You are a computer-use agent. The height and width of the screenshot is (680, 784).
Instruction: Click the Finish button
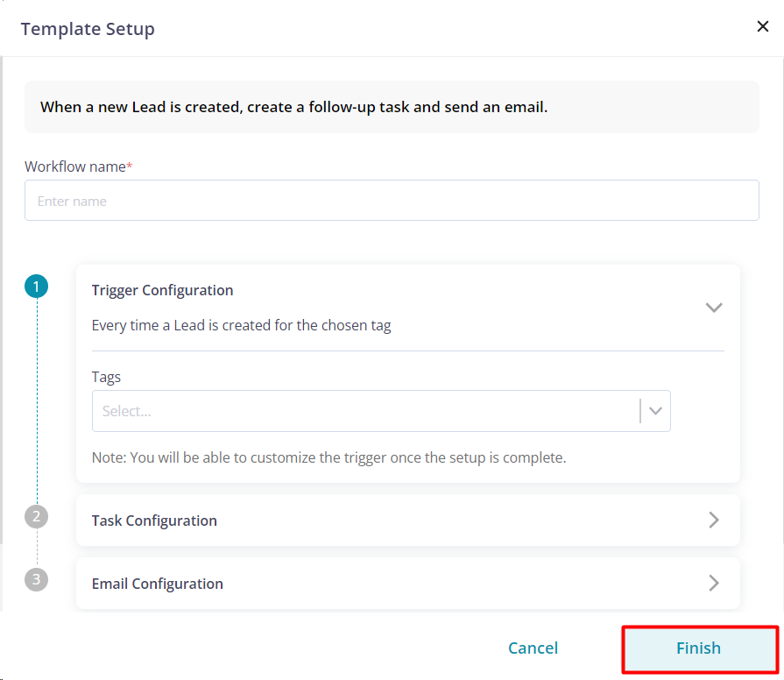pyautogui.click(x=699, y=648)
